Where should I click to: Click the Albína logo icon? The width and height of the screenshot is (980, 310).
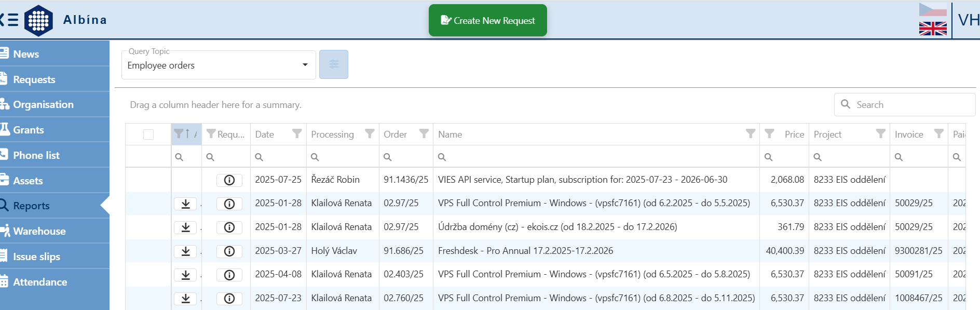(x=38, y=20)
